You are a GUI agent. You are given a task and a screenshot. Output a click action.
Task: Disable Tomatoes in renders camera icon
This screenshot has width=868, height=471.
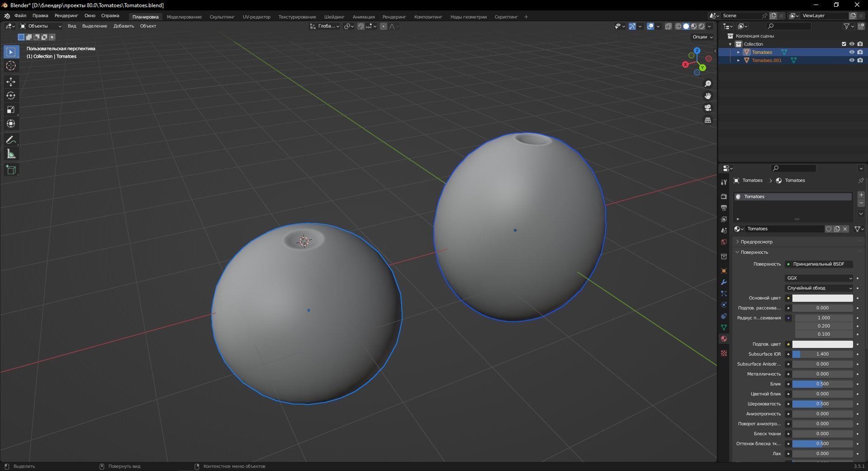click(x=860, y=52)
